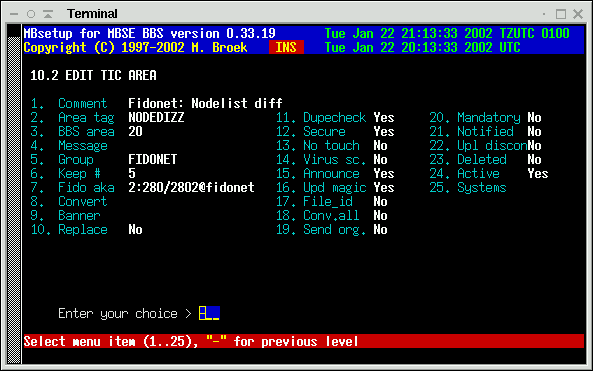Click the 20:13:33 2002 UTC time line
Screen dimensions: 593x371
(x=423, y=47)
